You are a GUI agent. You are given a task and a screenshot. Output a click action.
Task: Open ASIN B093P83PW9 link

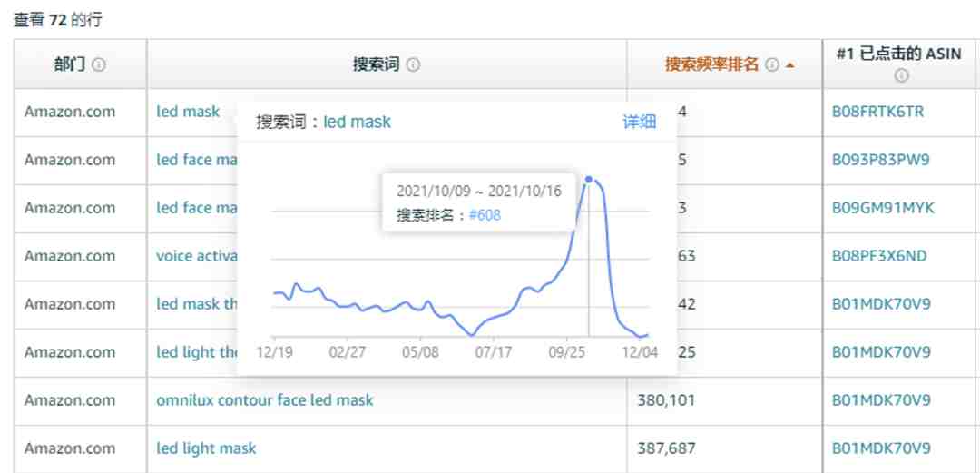pos(880,160)
